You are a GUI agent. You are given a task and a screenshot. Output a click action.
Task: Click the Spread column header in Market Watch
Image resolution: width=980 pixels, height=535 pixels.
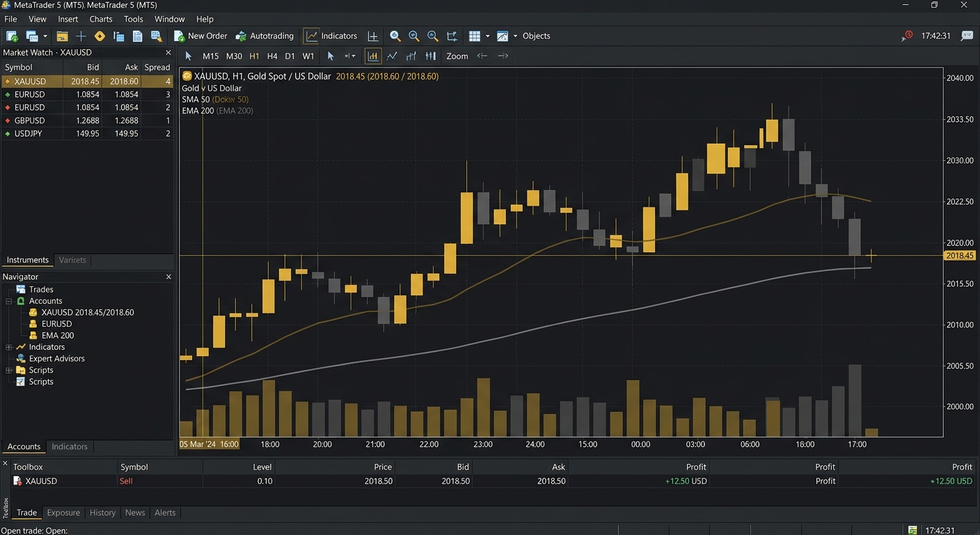pyautogui.click(x=157, y=68)
